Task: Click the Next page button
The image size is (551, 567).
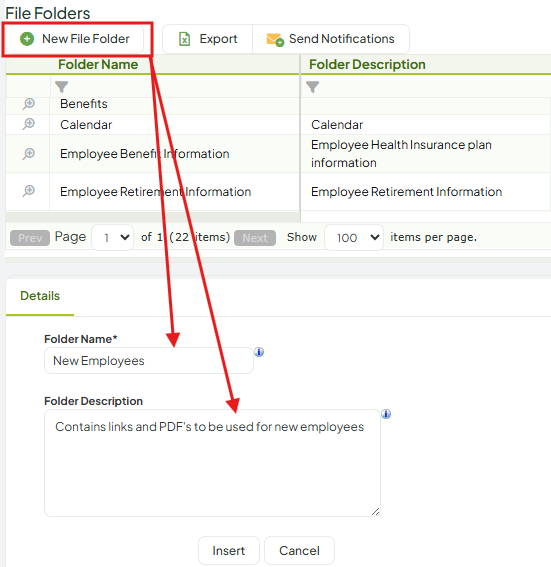Action: 255,238
